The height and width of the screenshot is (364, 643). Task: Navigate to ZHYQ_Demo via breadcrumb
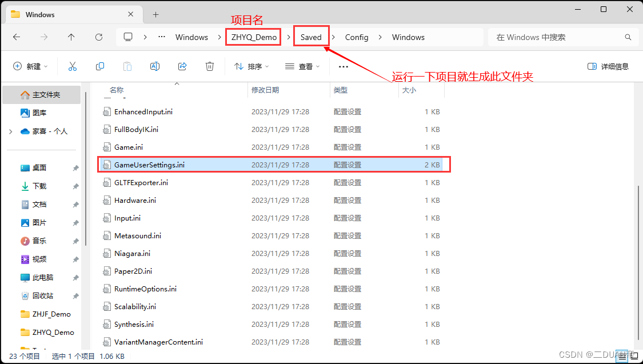pos(253,37)
